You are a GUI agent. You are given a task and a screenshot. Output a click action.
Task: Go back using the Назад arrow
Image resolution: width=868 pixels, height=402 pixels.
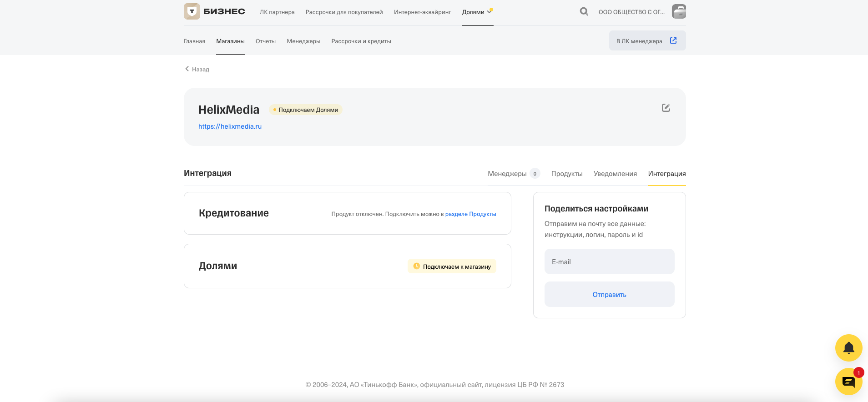187,69
